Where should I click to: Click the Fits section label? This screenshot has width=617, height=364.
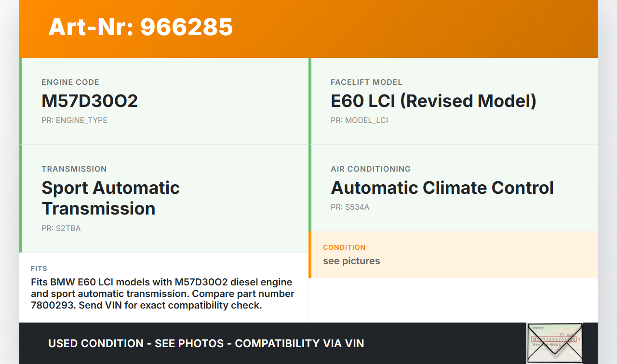coord(39,269)
